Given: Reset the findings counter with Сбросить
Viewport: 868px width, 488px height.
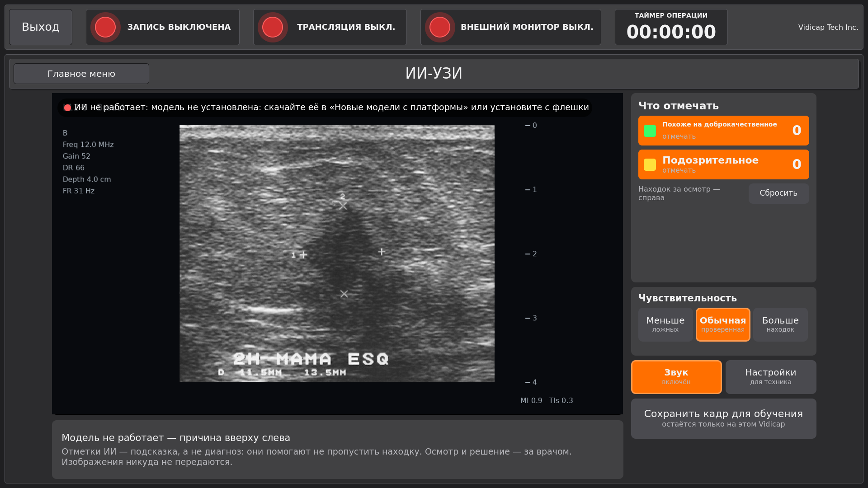Looking at the screenshot, I should [x=778, y=193].
